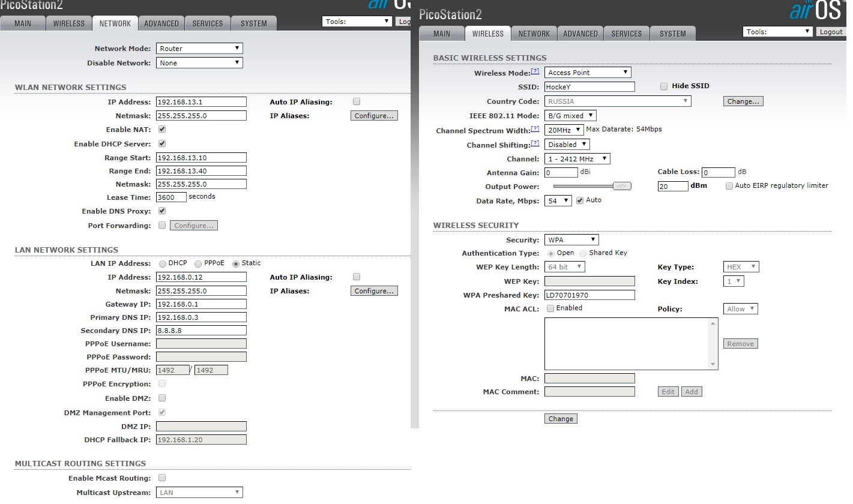Select DHCP for LAN IP Address

[162, 263]
